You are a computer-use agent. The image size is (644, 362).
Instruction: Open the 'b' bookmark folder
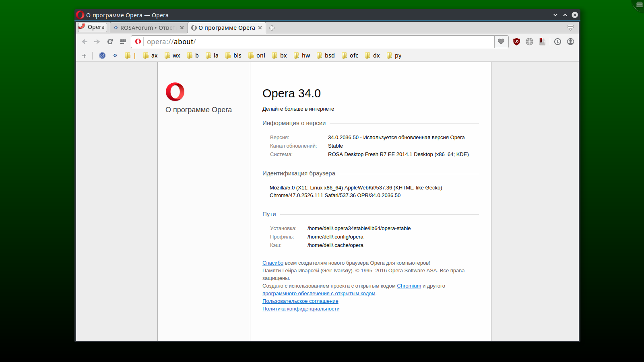point(193,56)
